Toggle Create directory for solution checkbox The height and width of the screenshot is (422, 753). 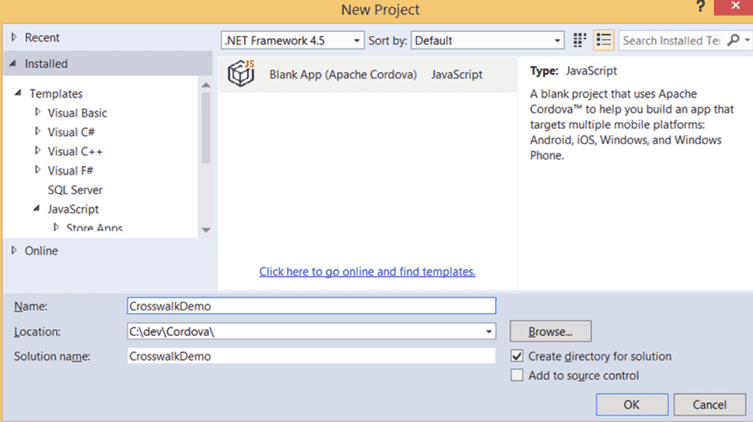[x=517, y=356]
